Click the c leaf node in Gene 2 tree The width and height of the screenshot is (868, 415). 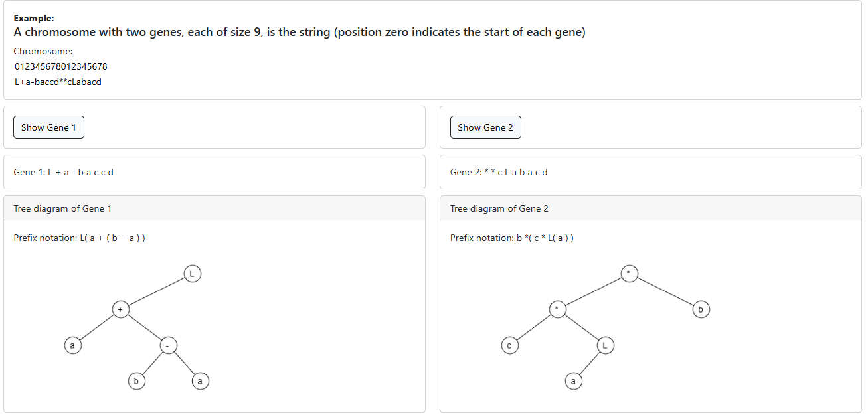(x=509, y=345)
